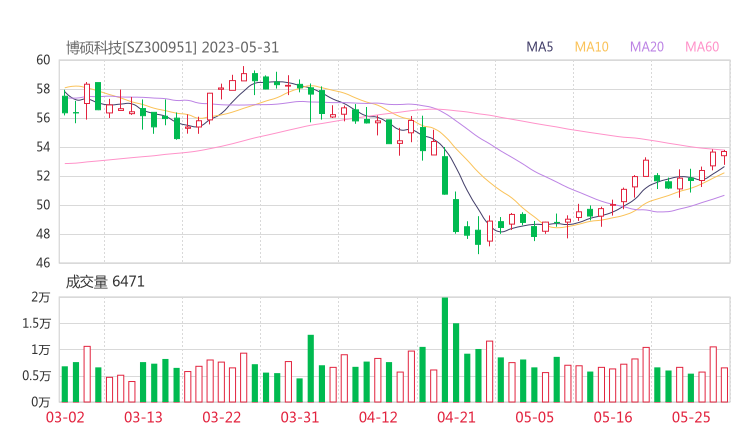The width and height of the screenshot is (740, 440).
Task: Click the MA10 legend label
Action: [x=591, y=47]
